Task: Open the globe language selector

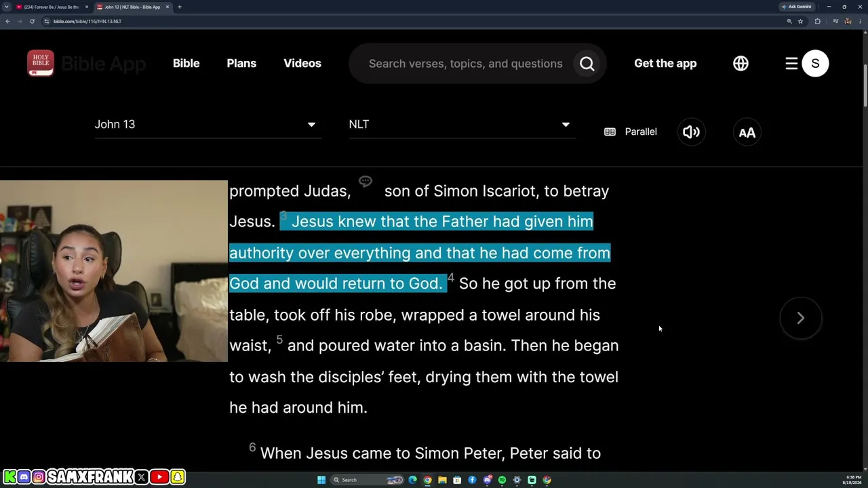Action: 741,63
